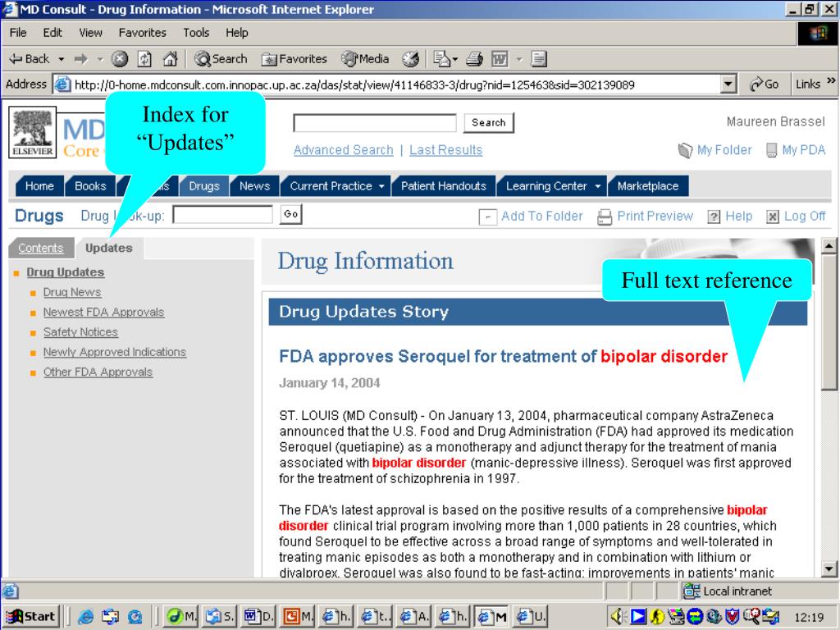This screenshot has width=840, height=630.
Task: Click the Discuss toolbar icon
Action: [539, 59]
